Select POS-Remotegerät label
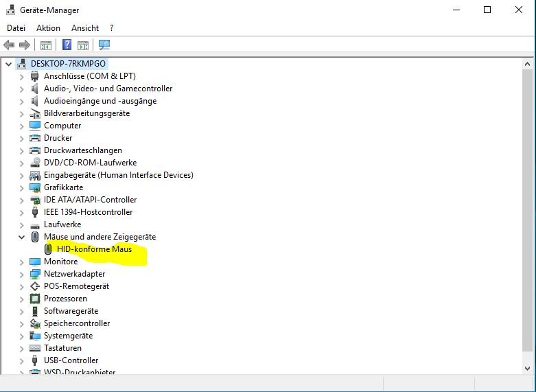 (x=77, y=286)
